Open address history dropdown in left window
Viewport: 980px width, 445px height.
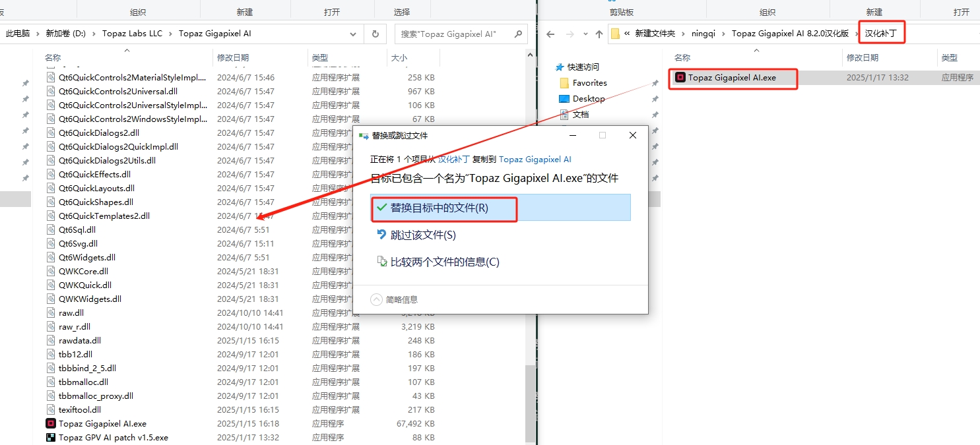[353, 34]
